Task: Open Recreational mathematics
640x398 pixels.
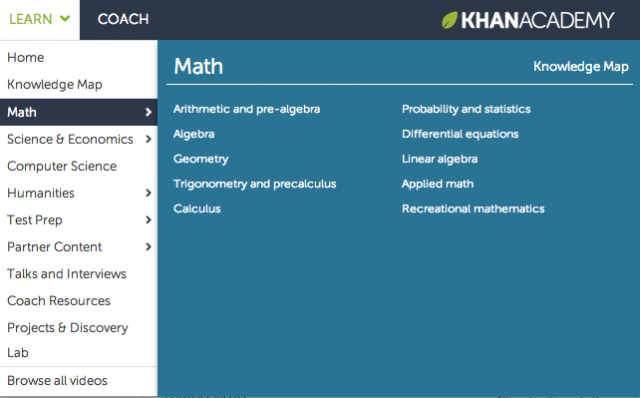Action: pos(473,209)
